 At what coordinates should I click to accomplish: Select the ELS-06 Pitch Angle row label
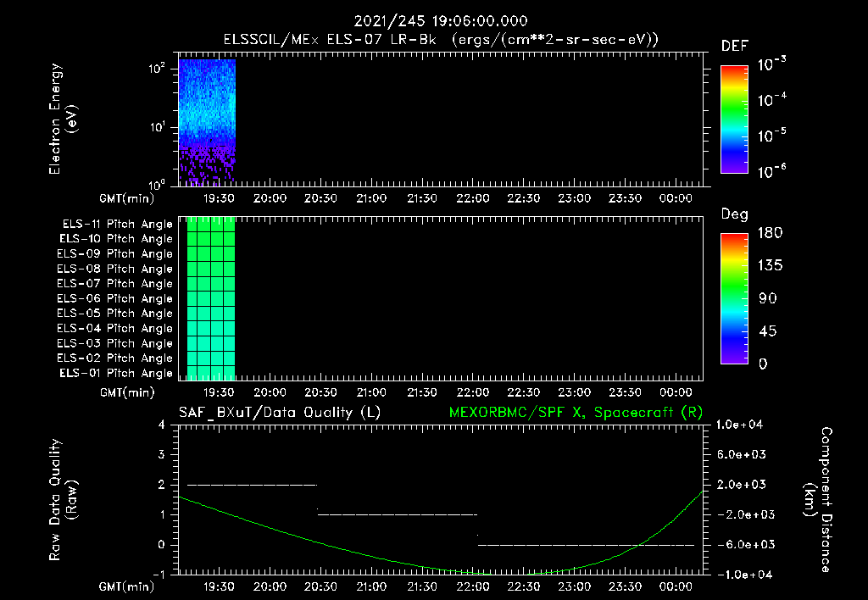pos(114,298)
